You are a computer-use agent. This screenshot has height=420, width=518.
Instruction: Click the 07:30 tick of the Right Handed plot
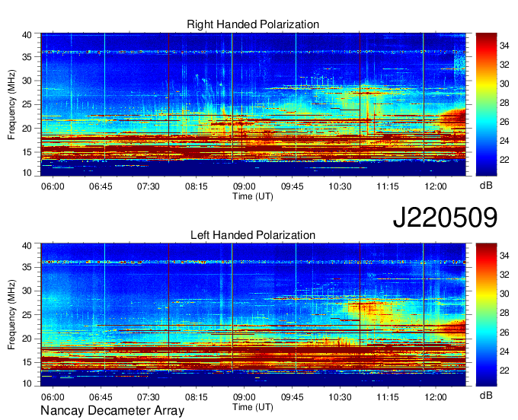149,186
